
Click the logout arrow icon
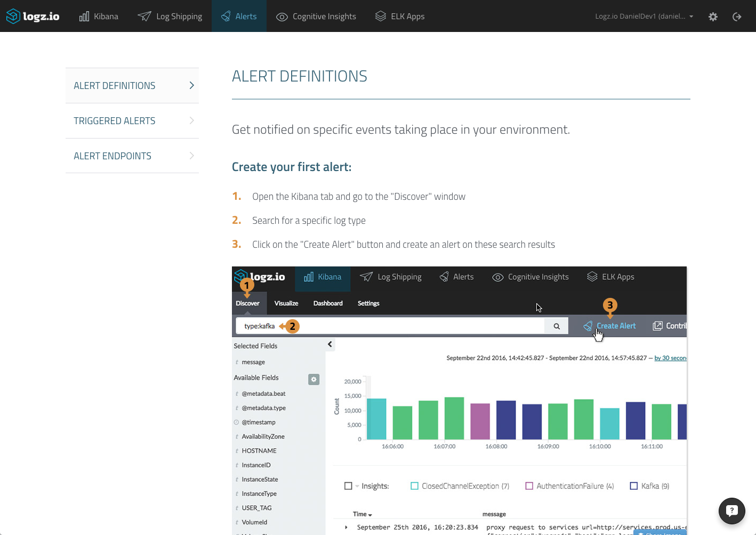pos(737,17)
